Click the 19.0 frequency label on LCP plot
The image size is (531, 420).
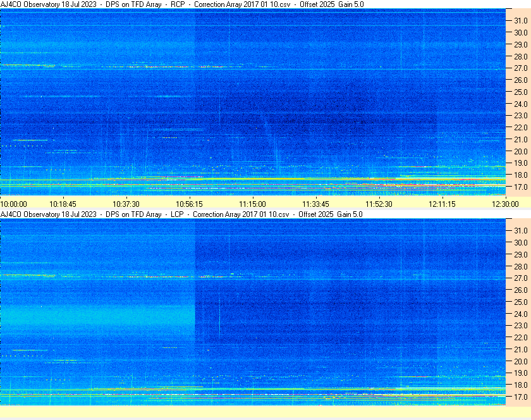pyautogui.click(x=521, y=373)
